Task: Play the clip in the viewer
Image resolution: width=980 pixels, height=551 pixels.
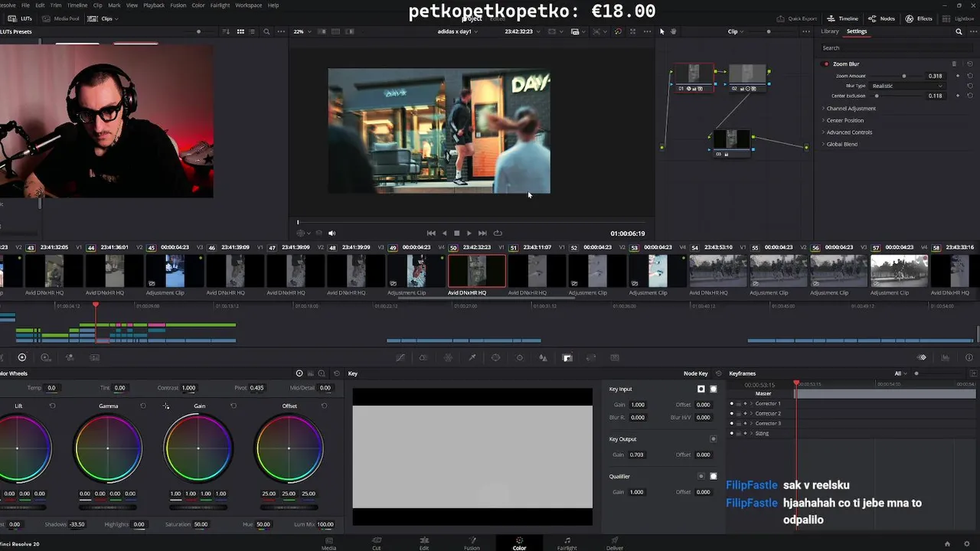Action: (x=469, y=233)
